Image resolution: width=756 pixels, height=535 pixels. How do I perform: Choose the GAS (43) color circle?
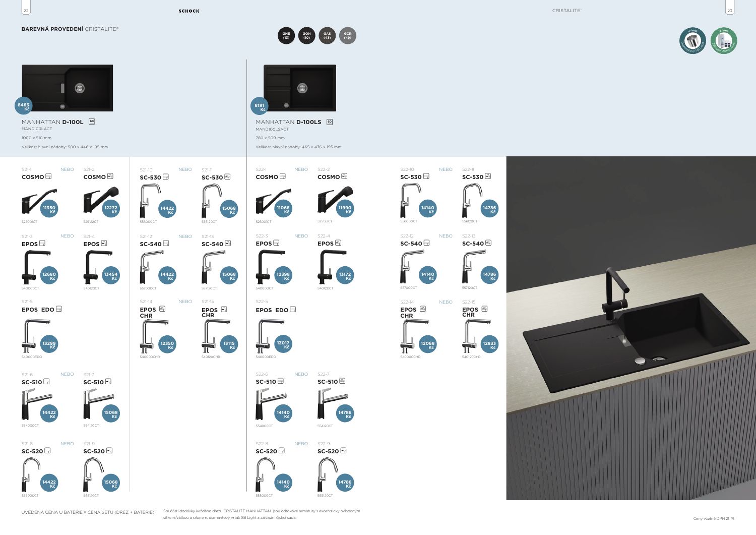coord(327,36)
